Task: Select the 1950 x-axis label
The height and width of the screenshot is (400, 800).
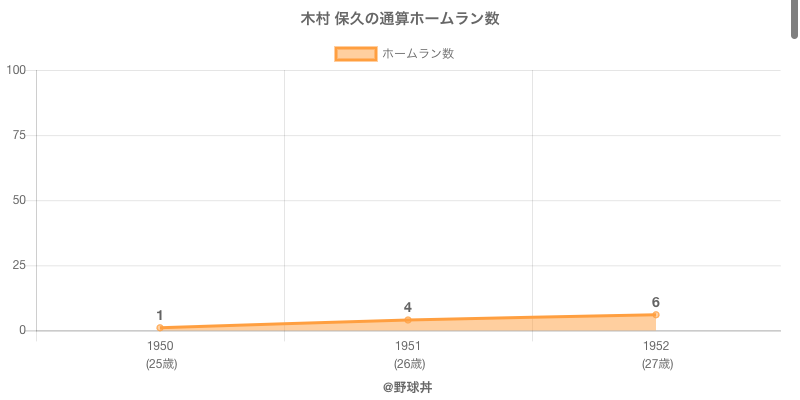Action: 160,346
